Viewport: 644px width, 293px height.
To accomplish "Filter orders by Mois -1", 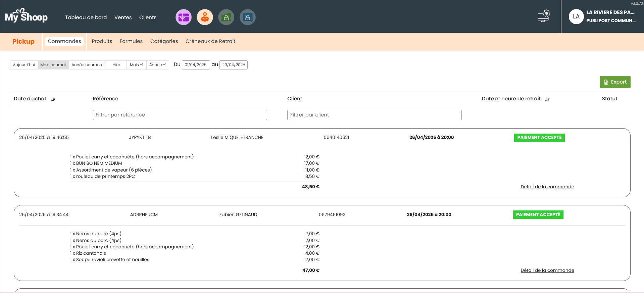I will click(137, 65).
